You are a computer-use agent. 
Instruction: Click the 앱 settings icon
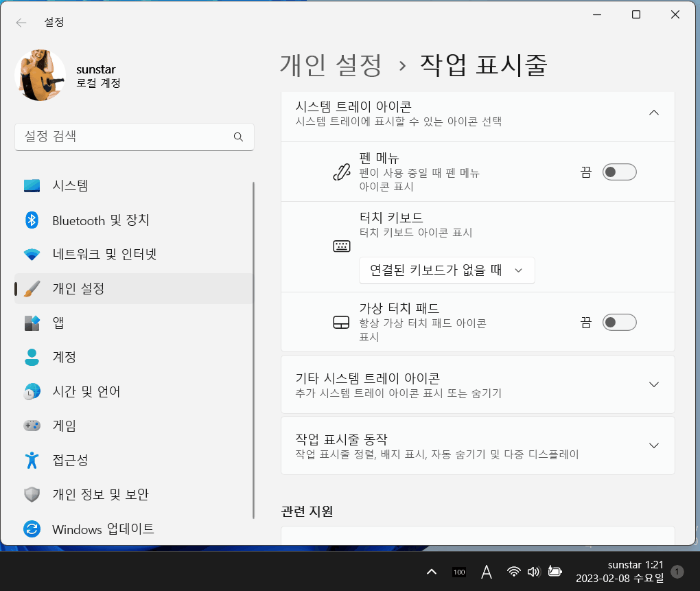point(32,323)
